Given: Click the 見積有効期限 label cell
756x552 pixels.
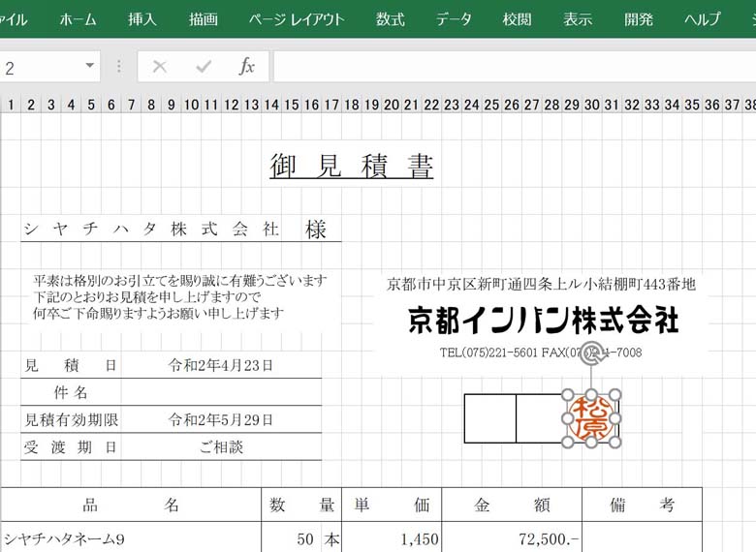Looking at the screenshot, I should (x=71, y=419).
